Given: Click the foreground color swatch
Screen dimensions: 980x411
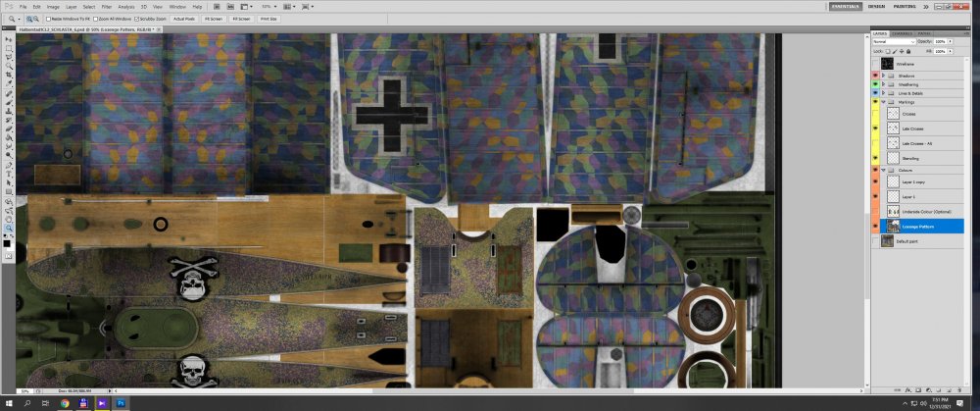Looking at the screenshot, I should point(7,242).
